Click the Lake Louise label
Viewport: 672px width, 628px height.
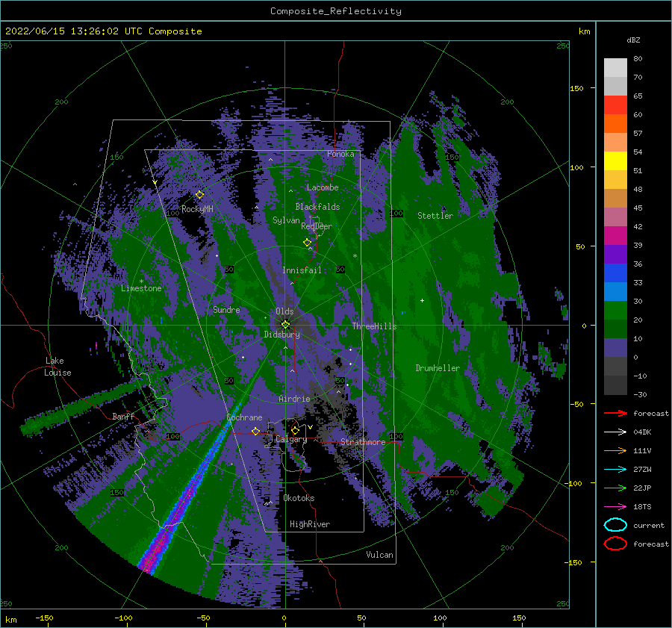click(x=57, y=367)
